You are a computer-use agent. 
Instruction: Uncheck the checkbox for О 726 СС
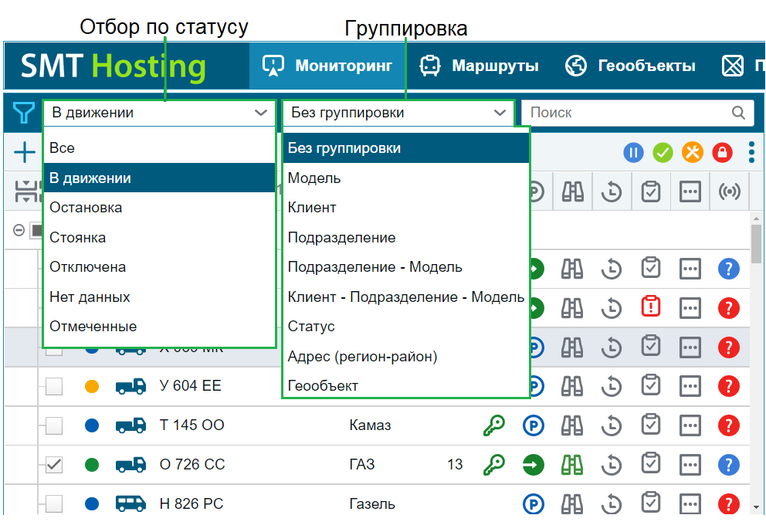click(x=54, y=465)
